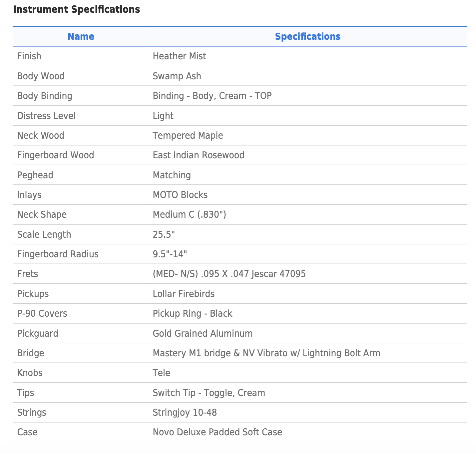Select the 'Pickups' row label
Image resolution: width=476 pixels, height=453 pixels.
click(33, 294)
